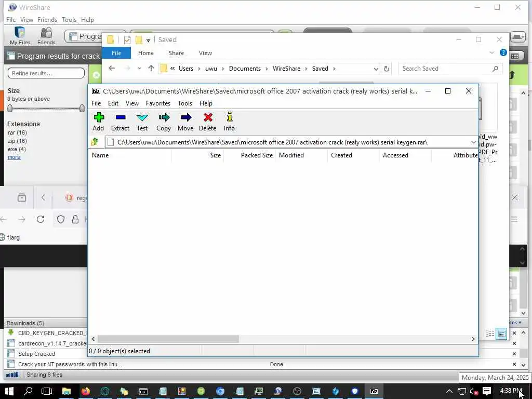
Task: Open Customize Quick Access Toolbar dropdown
Action: (x=148, y=41)
